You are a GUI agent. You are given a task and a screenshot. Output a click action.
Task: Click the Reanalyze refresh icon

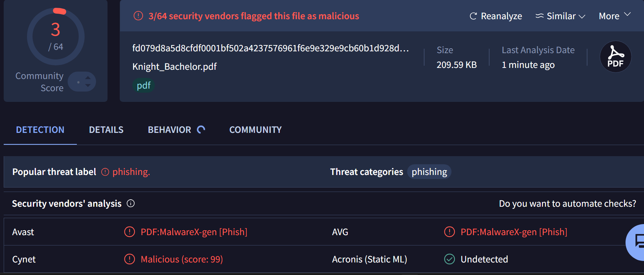[473, 16]
